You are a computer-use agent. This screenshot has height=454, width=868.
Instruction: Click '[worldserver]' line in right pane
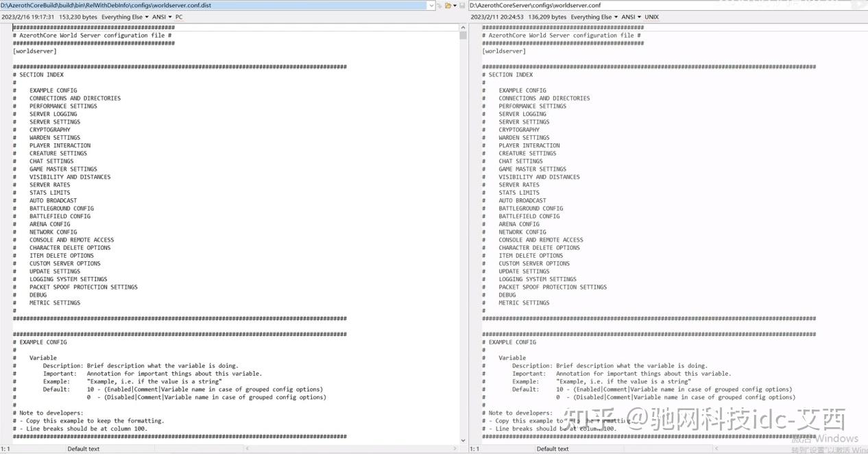(504, 51)
